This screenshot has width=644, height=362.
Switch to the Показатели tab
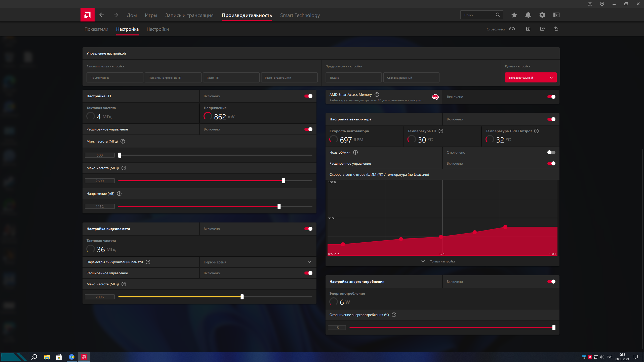(x=96, y=29)
